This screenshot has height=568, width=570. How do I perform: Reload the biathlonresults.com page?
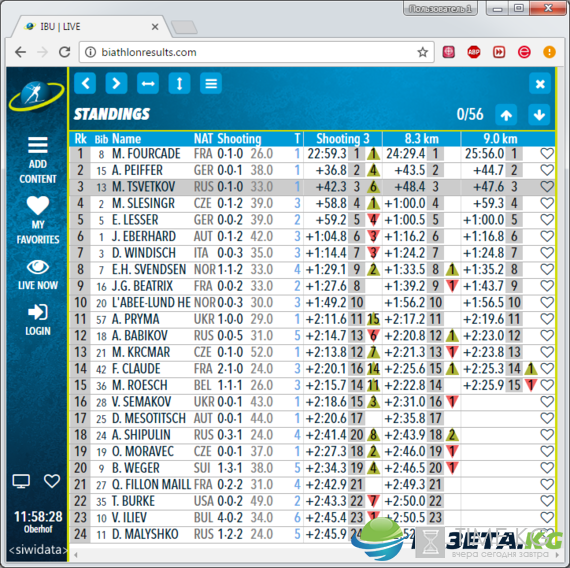coord(65,52)
